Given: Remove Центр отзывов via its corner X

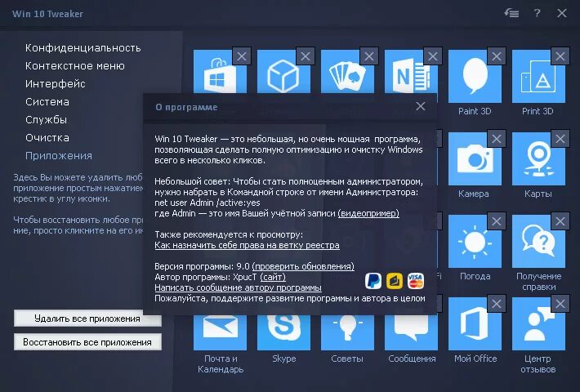Looking at the screenshot, I should 560,304.
